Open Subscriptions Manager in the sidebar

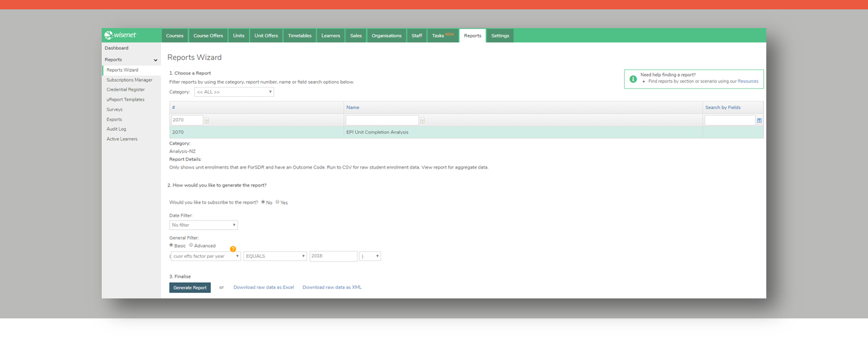click(129, 80)
